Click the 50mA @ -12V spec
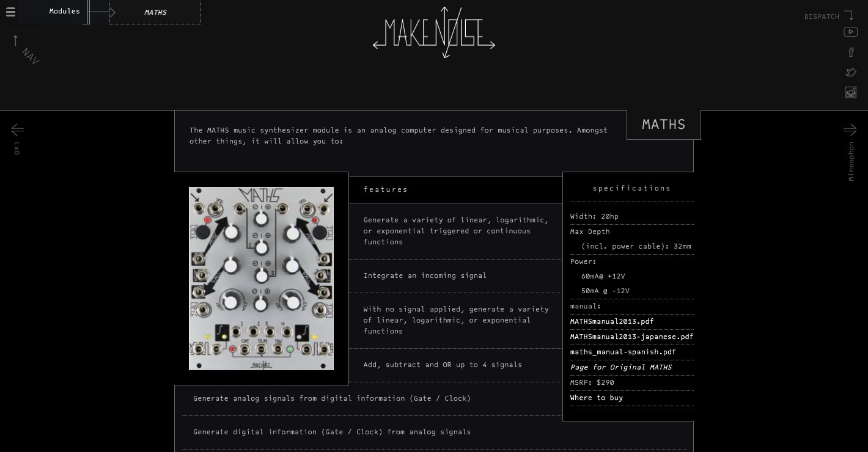 [605, 291]
